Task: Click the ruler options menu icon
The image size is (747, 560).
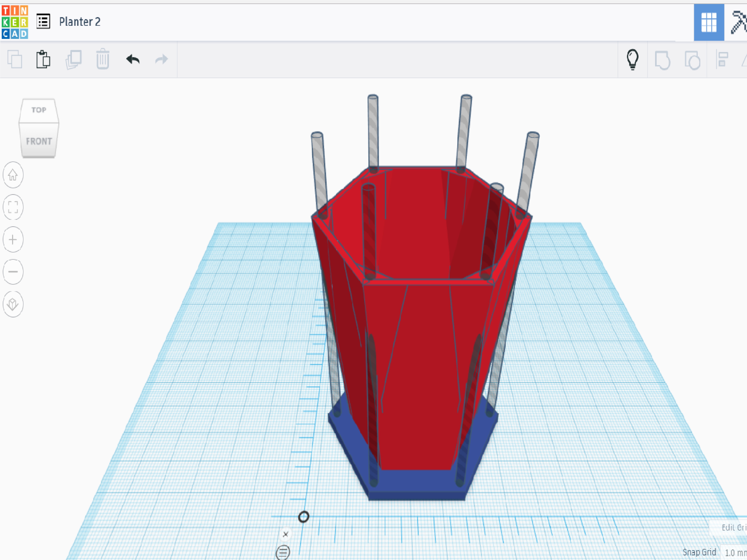Action: [283, 553]
